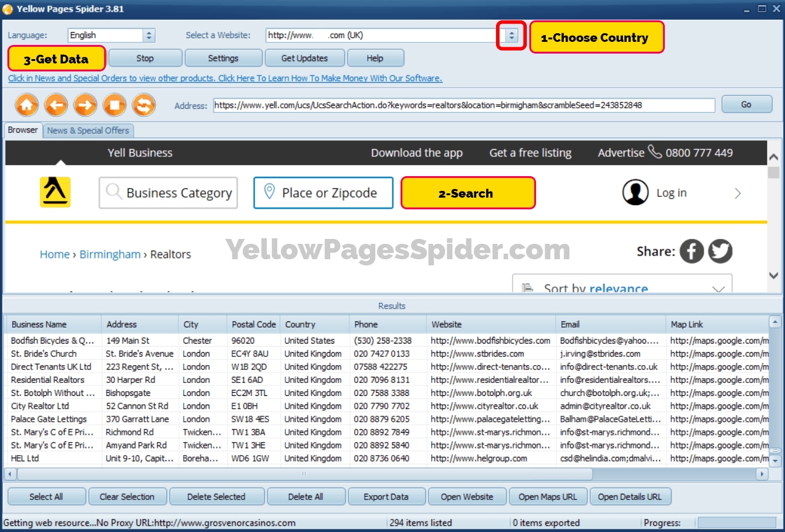The image size is (785, 532).
Task: Click Clear Selection button
Action: (x=127, y=497)
